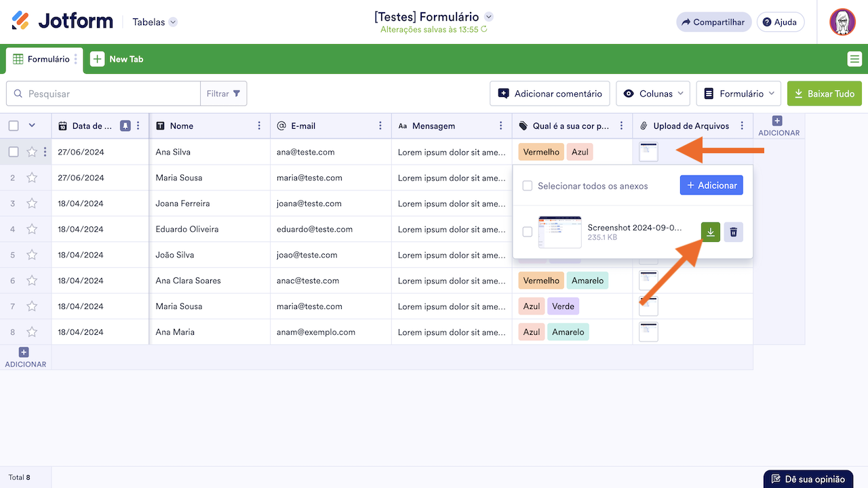Click the pin icon in Data column header

(125, 126)
